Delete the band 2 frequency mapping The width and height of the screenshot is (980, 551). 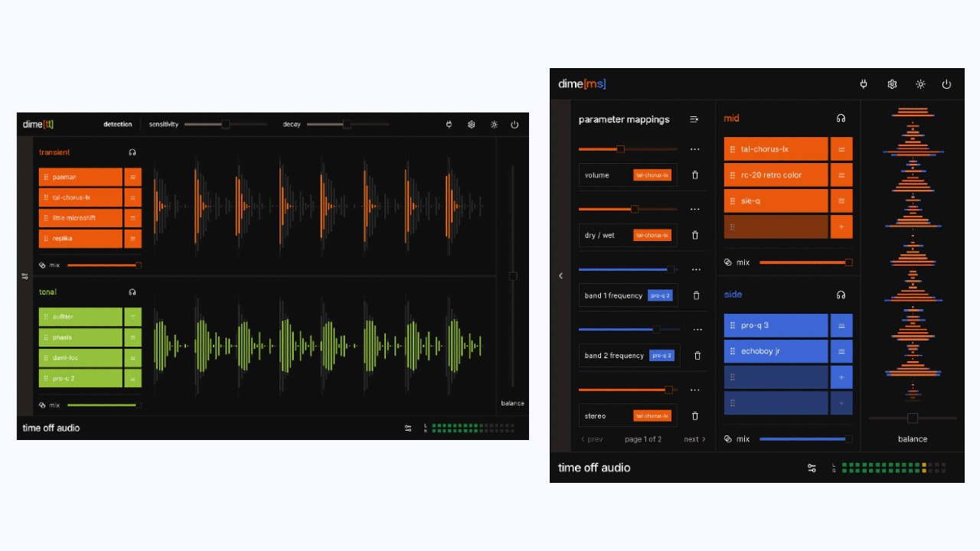tap(697, 355)
